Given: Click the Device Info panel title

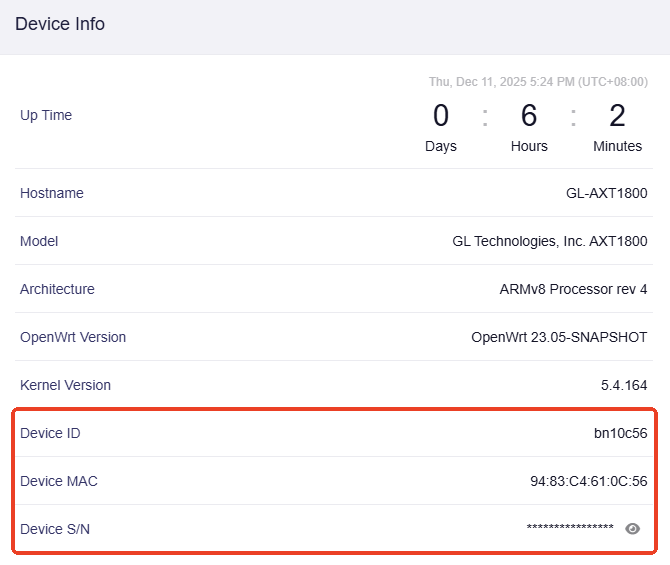Looking at the screenshot, I should coord(60,24).
